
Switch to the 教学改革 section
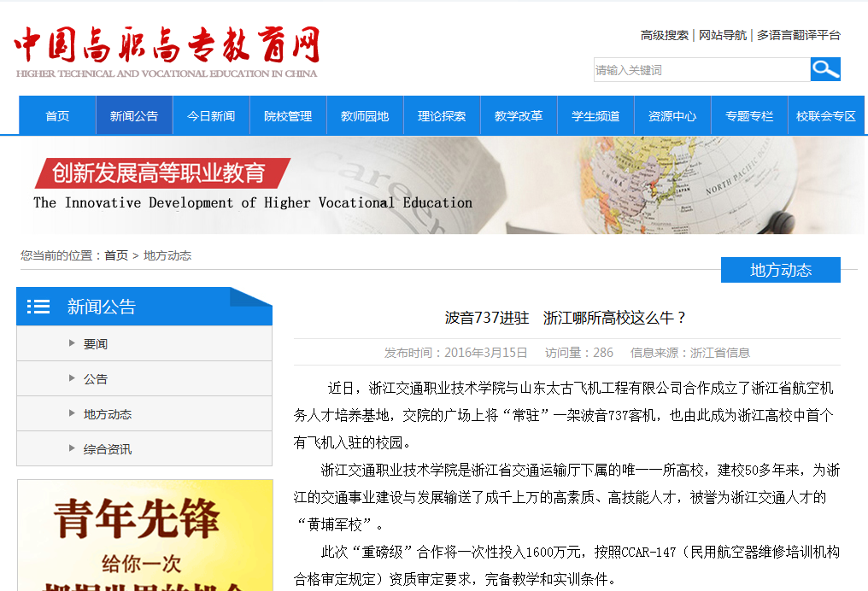[x=519, y=116]
